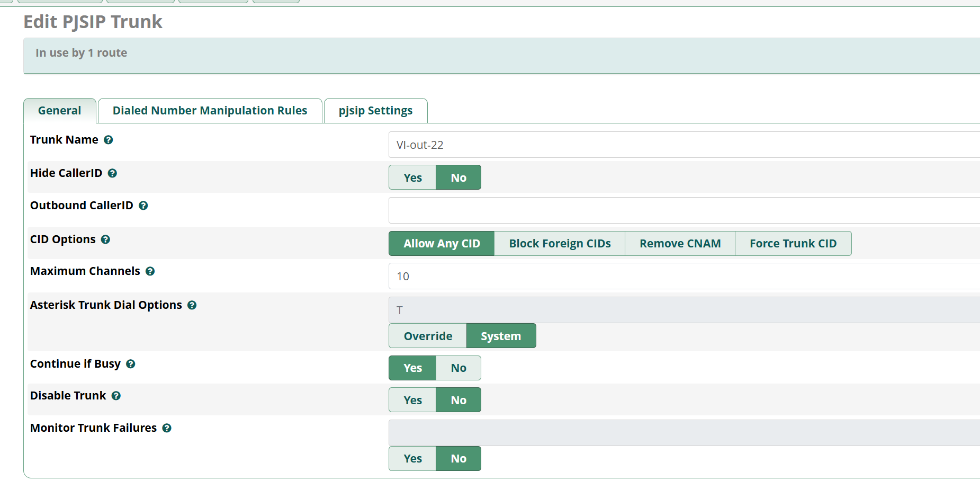Open the pjsip Settings tab

(x=375, y=111)
